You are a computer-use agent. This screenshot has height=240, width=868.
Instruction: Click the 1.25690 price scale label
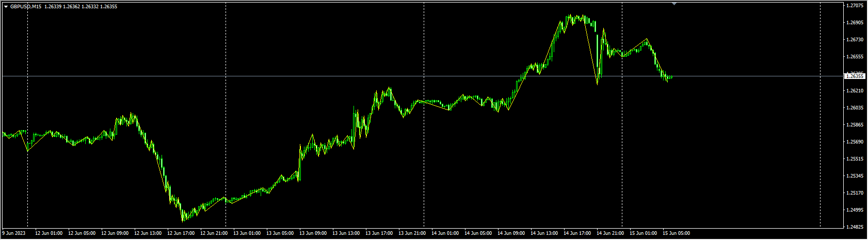point(856,142)
